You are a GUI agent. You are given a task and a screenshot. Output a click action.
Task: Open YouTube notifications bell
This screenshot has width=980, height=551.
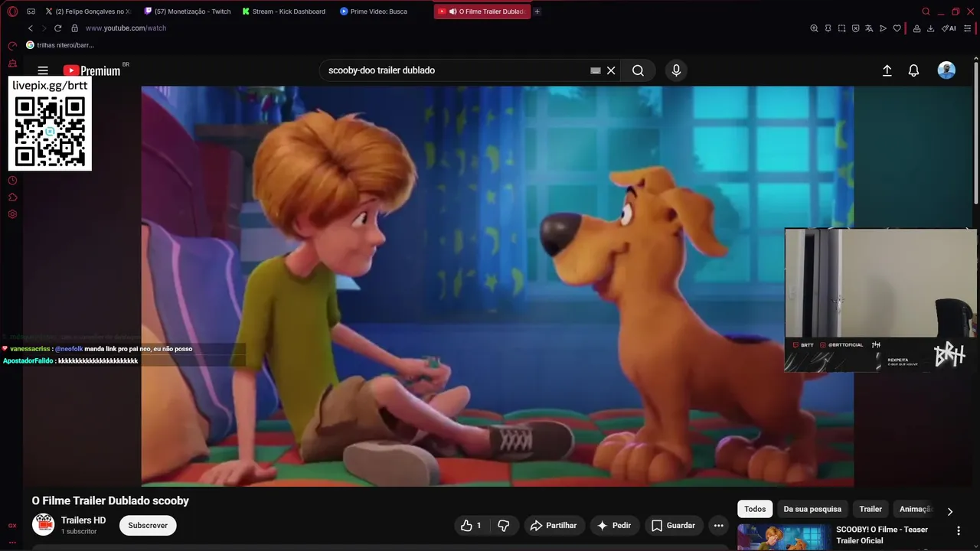[913, 70]
